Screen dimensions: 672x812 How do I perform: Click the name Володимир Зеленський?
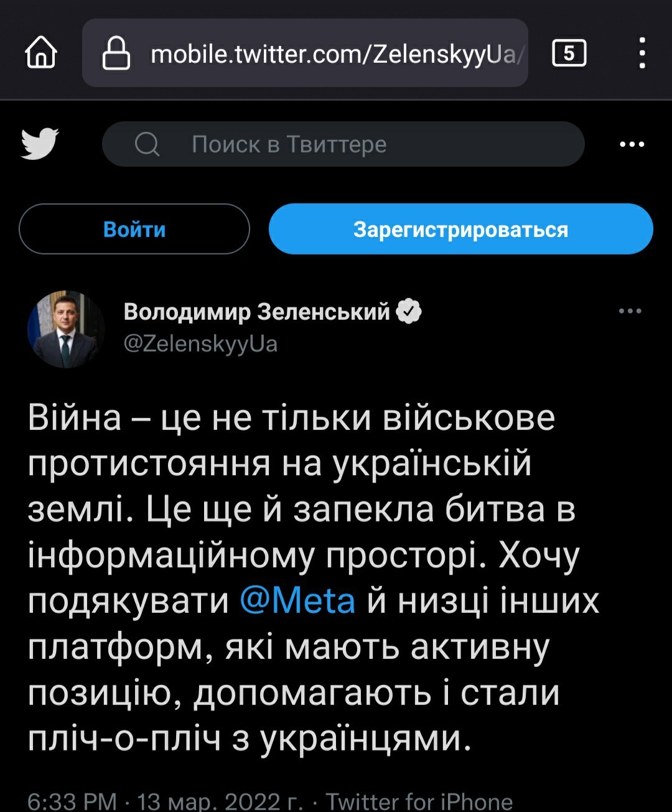257,311
